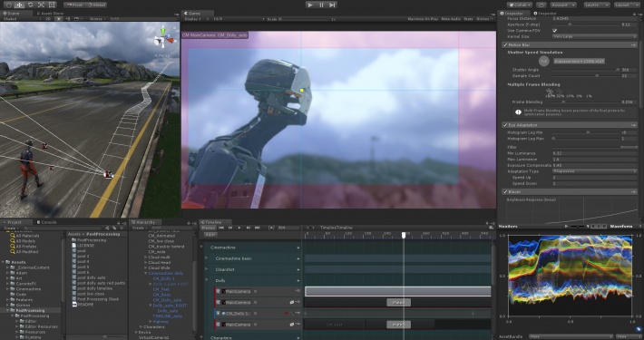Collapse the Dolly track group in the timeline

coord(207,280)
